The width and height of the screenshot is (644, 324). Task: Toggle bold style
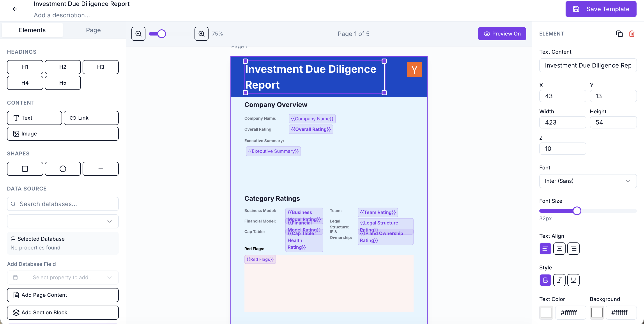tap(545, 280)
